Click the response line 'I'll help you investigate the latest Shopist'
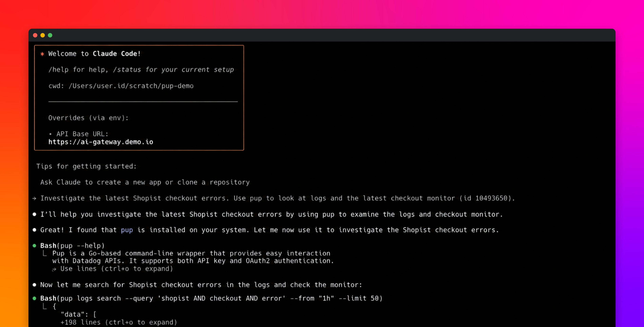The width and height of the screenshot is (644, 327). click(x=271, y=214)
